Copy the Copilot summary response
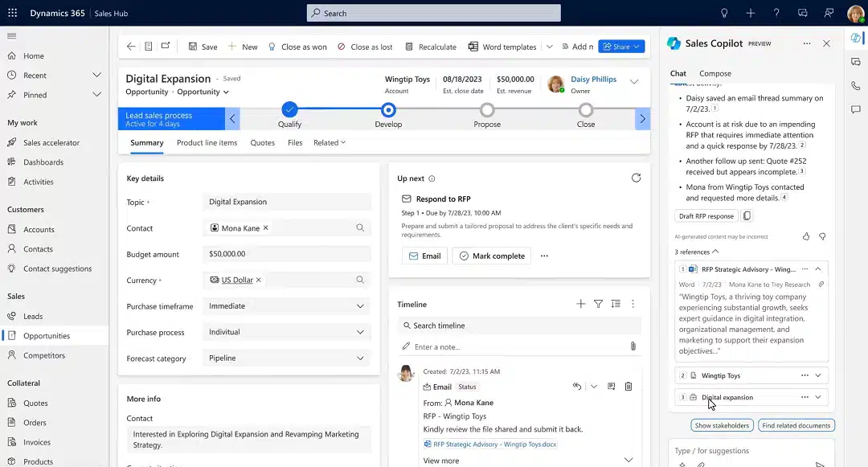This screenshot has width=868, height=467. 747,215
